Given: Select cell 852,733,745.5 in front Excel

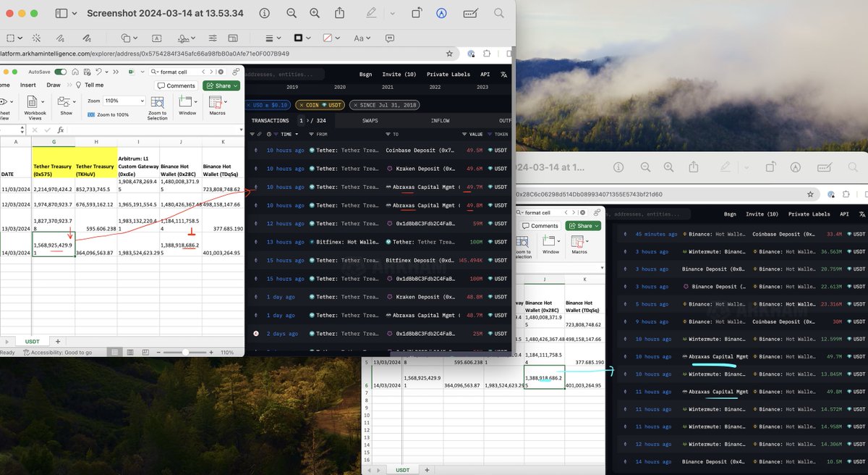Looking at the screenshot, I should coord(95,189).
